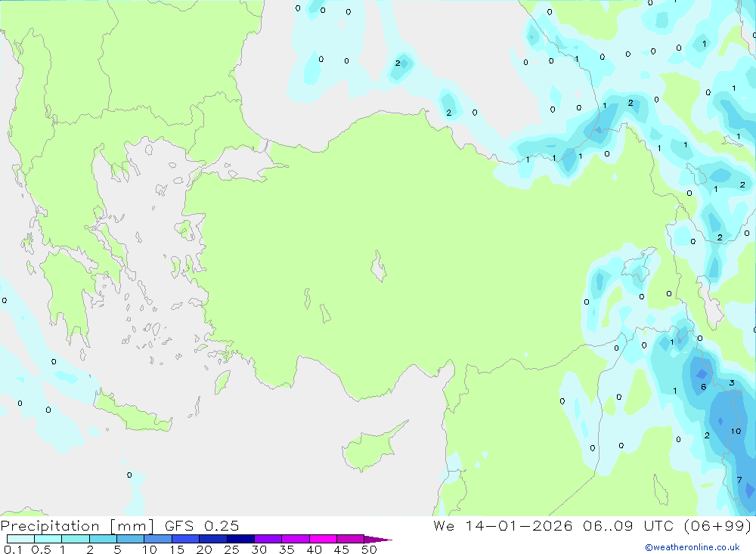The width and height of the screenshot is (756, 554).
Task: Select the 25–30 mm purple legend swatch
Action: pos(240,539)
